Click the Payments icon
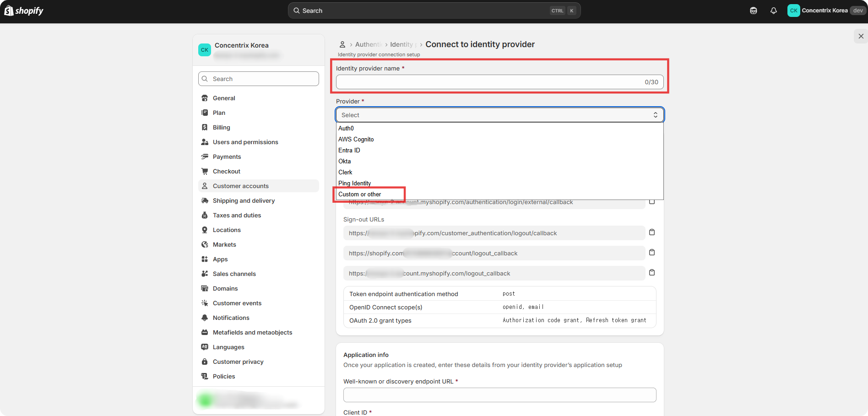868x416 pixels. coord(205,157)
